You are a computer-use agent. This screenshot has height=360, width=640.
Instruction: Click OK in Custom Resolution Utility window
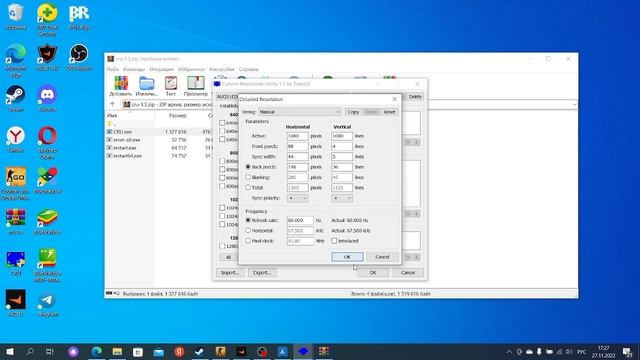[373, 272]
